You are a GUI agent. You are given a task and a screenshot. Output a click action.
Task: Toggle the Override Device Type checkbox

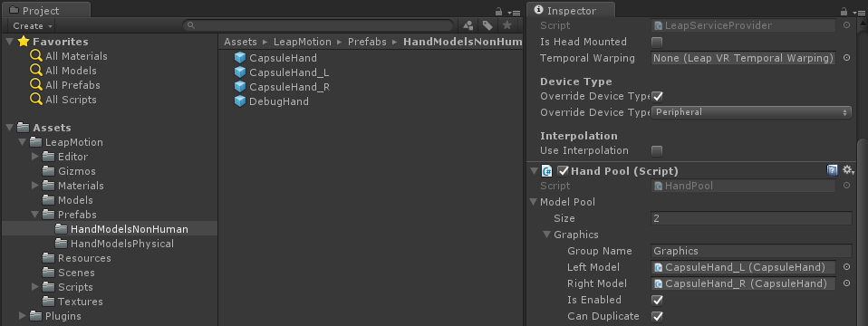pyautogui.click(x=657, y=96)
